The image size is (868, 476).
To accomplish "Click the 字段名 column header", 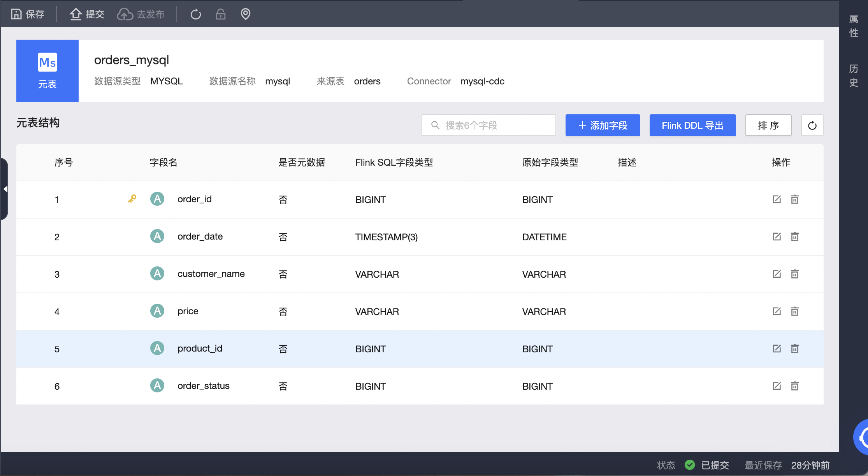I will coord(163,162).
